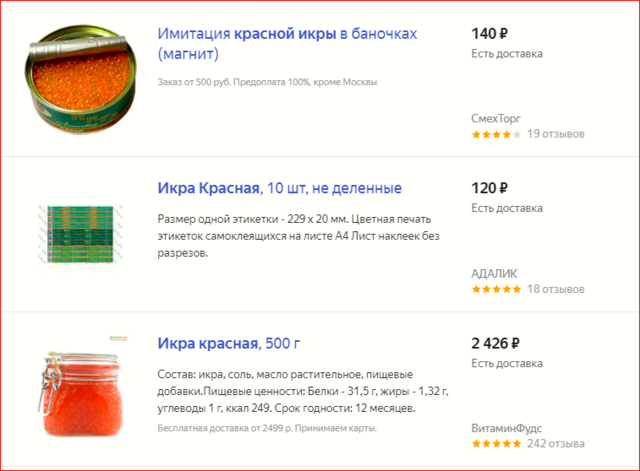View the 18 отзывов reviews

click(555, 290)
